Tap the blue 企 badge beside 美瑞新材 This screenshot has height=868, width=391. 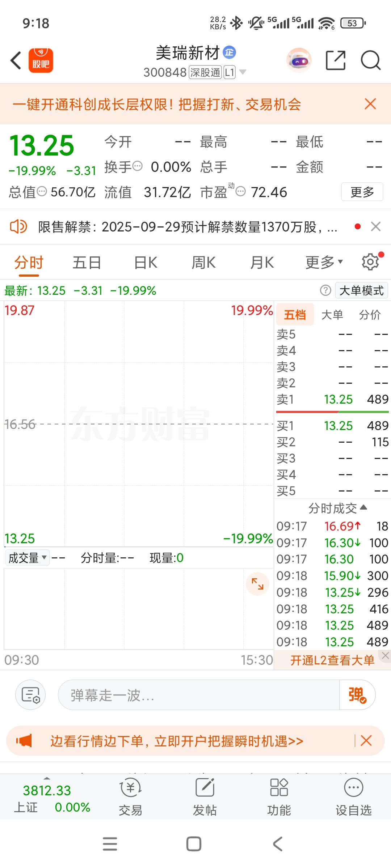tap(229, 52)
